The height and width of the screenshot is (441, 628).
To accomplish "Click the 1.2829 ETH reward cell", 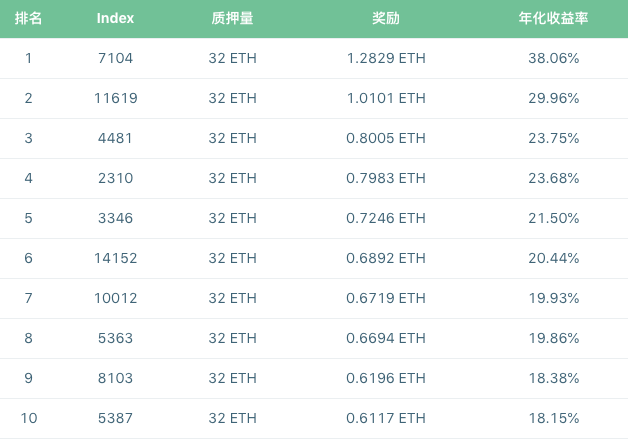I will tap(385, 58).
